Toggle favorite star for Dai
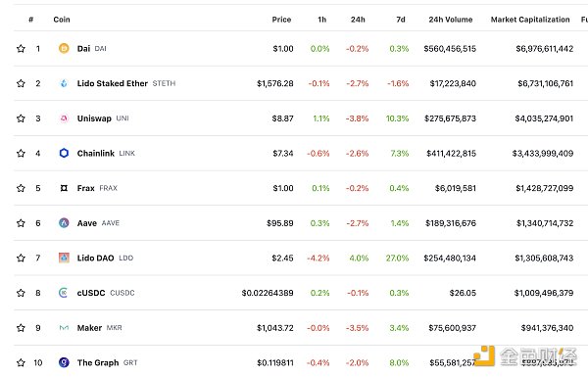Viewport: 588px width, 377px height. [21, 48]
